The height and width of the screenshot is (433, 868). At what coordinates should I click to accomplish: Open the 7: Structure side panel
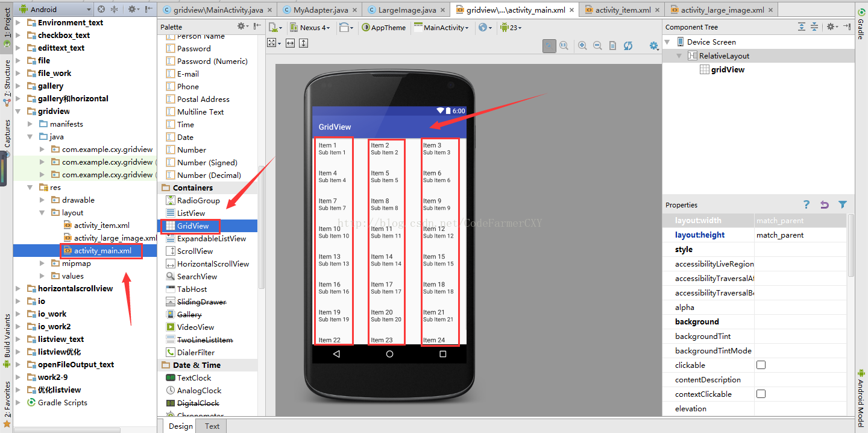tap(7, 83)
